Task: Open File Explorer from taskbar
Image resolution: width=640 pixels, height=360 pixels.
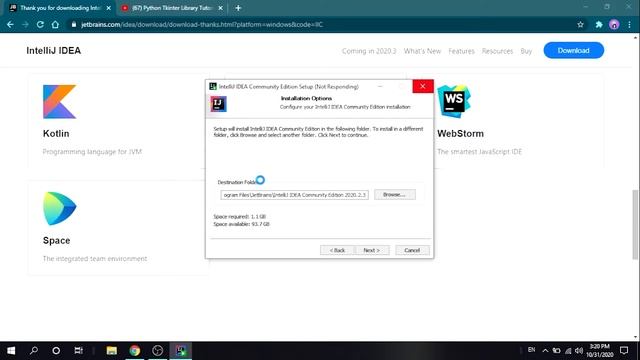Action: click(x=111, y=351)
